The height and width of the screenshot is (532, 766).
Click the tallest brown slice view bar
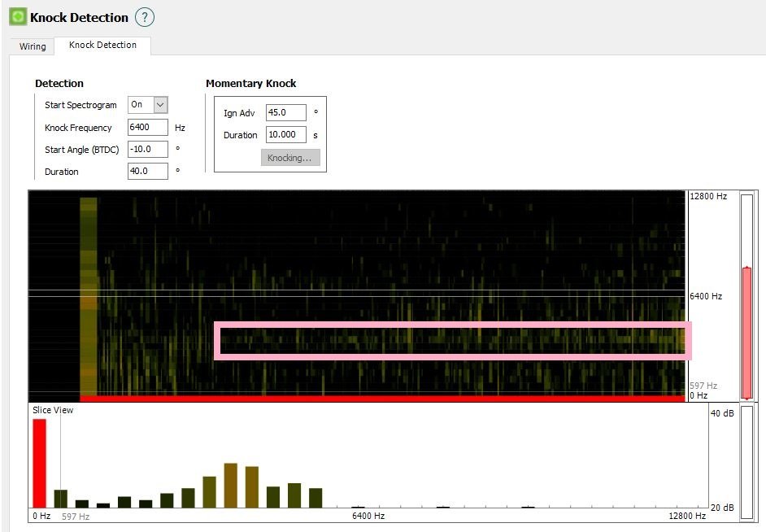coord(231,486)
